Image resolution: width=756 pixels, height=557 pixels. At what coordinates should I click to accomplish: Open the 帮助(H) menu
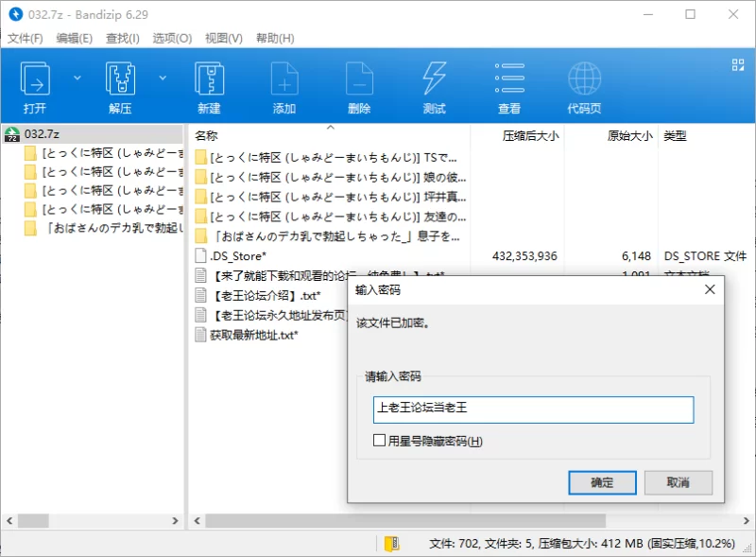[x=275, y=38]
